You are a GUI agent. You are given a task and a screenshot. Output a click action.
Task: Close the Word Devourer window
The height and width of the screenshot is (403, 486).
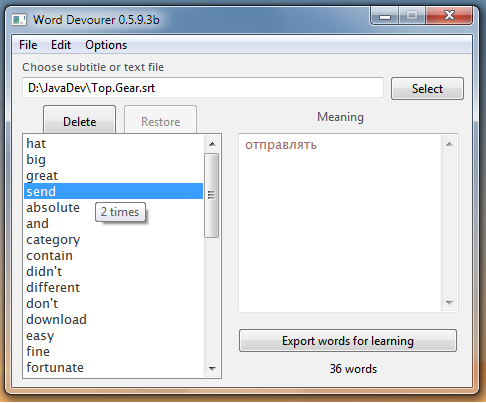pos(449,16)
